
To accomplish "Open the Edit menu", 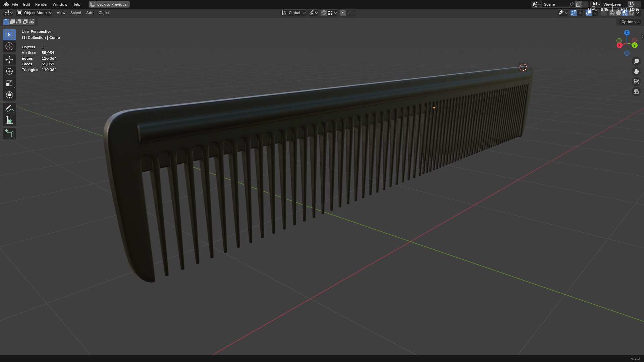I will [26, 4].
